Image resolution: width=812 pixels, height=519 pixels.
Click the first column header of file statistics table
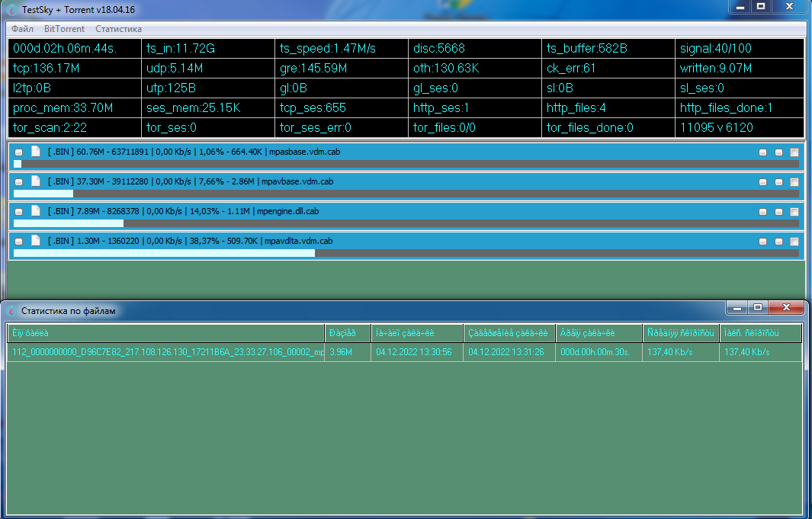click(166, 333)
